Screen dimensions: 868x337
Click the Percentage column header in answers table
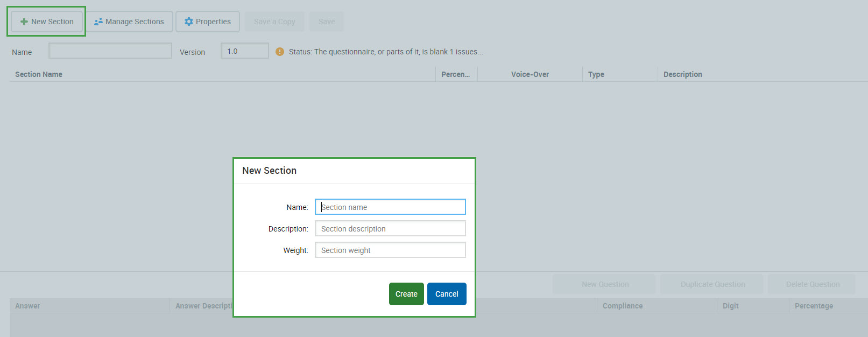[x=813, y=306]
